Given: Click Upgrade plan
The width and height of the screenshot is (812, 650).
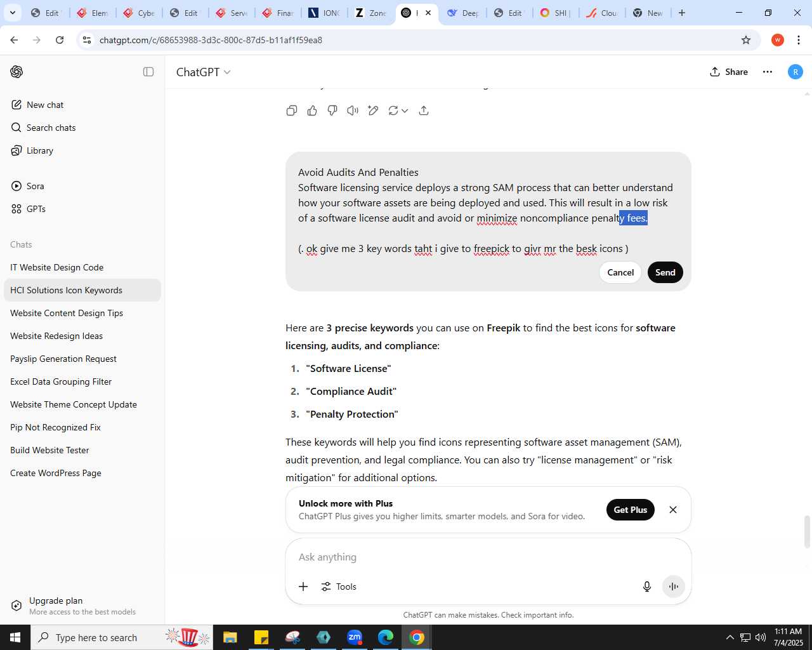Looking at the screenshot, I should pos(82,606).
